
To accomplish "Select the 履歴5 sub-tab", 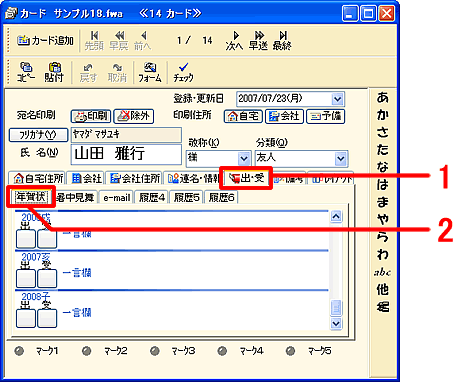I will pos(186,197).
